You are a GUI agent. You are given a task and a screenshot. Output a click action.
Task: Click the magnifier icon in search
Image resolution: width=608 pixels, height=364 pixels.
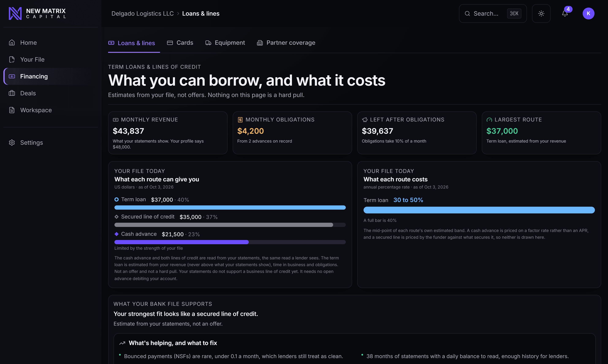pyautogui.click(x=467, y=13)
